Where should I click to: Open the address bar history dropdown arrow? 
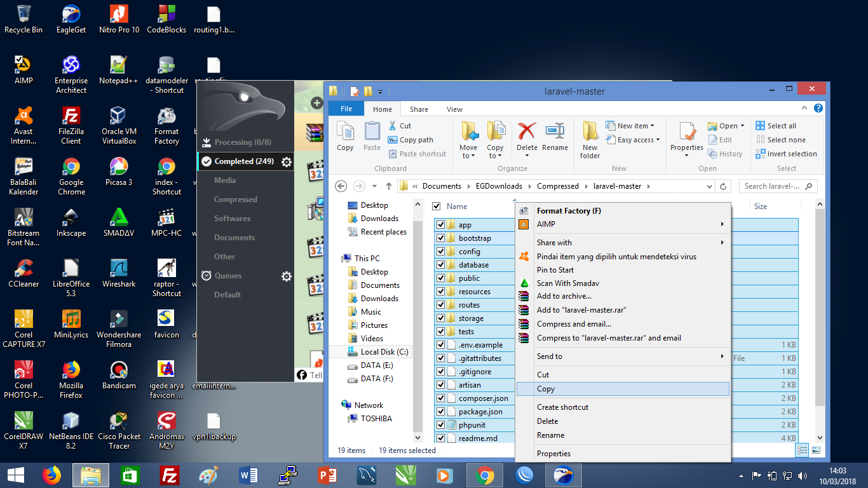(710, 186)
